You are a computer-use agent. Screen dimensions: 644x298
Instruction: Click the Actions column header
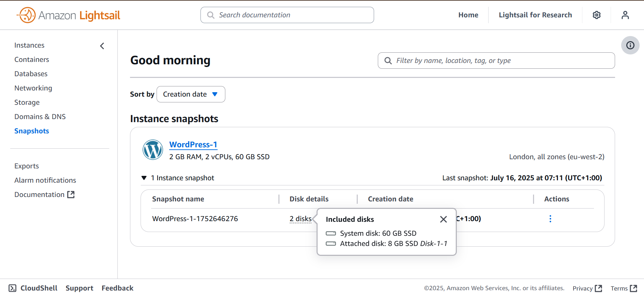[557, 199]
